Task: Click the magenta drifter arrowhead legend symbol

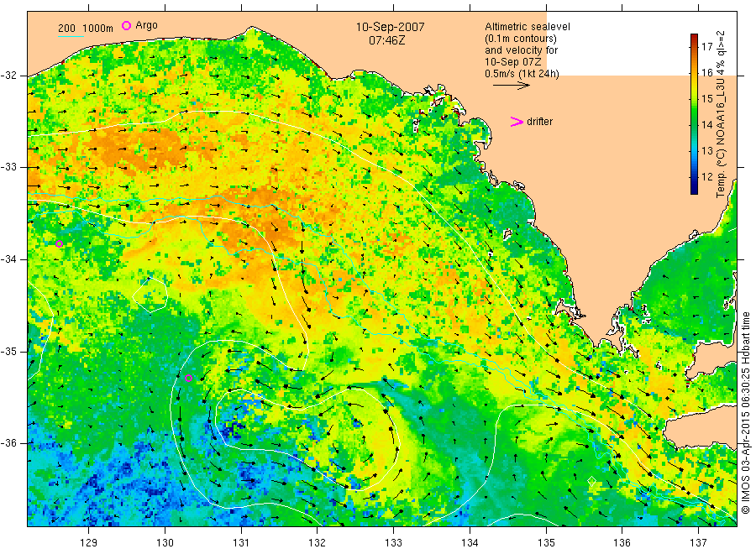Action: [x=517, y=122]
